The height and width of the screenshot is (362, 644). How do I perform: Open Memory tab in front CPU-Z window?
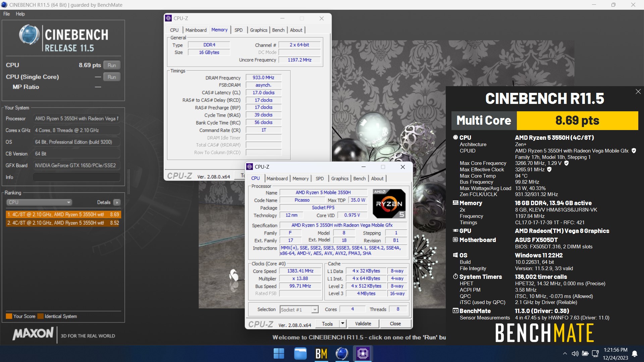point(301,179)
